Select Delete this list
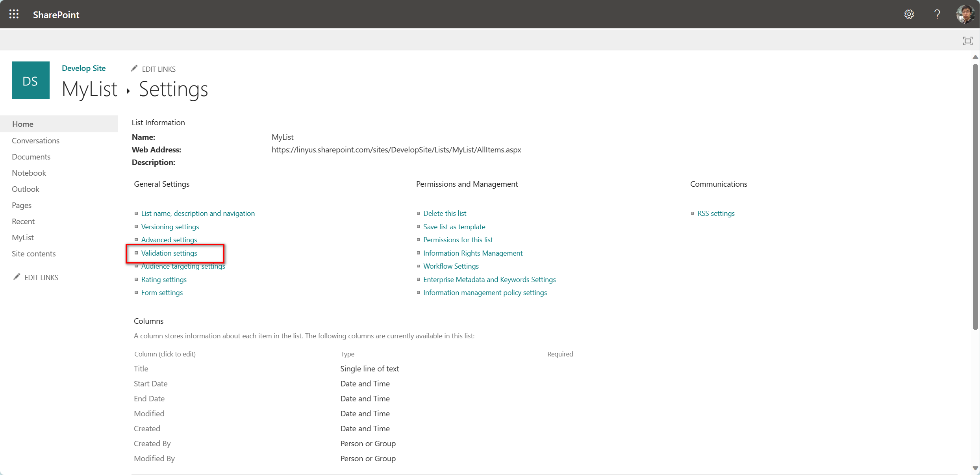Screen dimensions: 980x475 coord(445,213)
